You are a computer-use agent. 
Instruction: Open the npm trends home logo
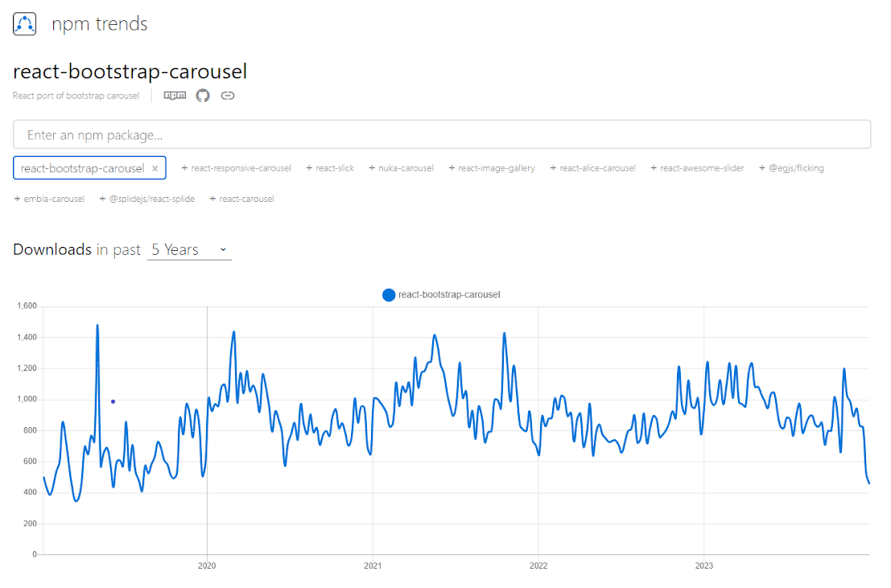coord(24,23)
